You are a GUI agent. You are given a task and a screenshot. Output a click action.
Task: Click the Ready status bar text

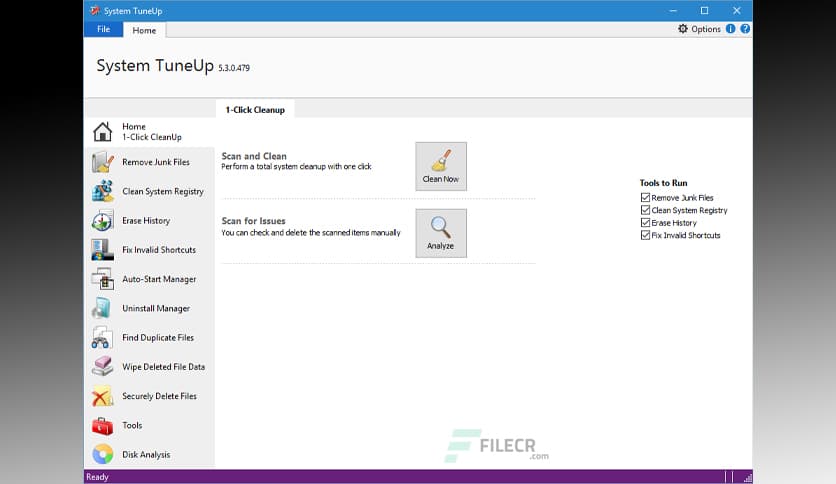(97, 477)
